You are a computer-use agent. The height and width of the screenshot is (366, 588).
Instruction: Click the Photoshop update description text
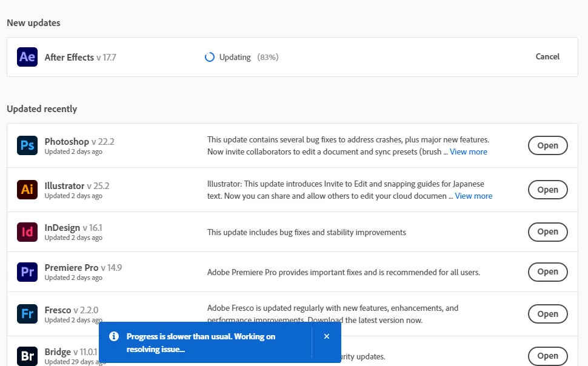348,145
